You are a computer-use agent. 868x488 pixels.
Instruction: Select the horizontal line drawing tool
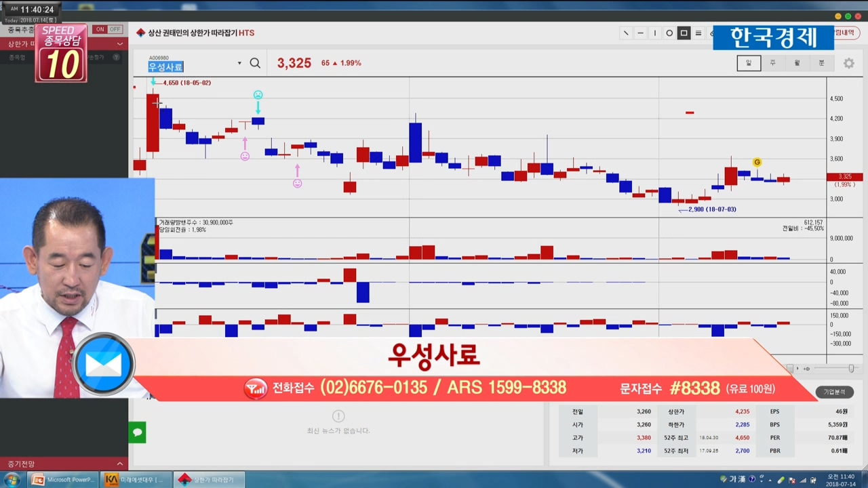click(x=640, y=33)
